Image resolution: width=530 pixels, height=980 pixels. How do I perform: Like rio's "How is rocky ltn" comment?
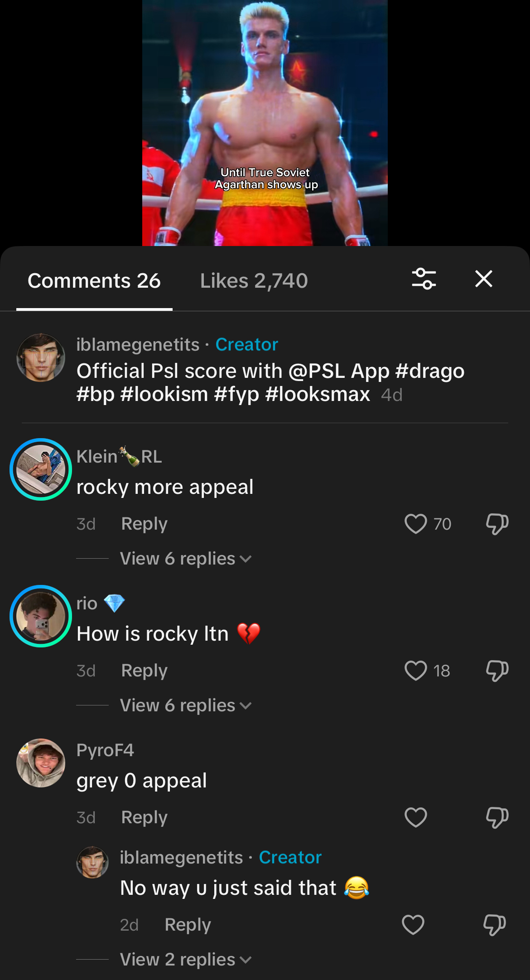415,671
